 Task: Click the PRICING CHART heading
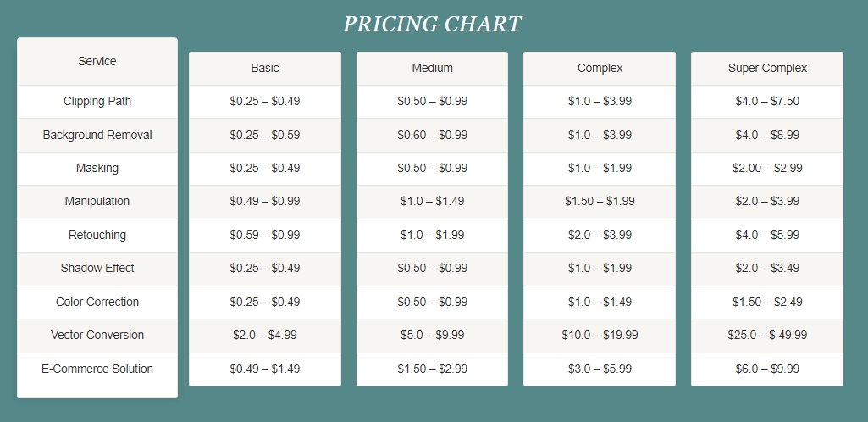point(432,24)
